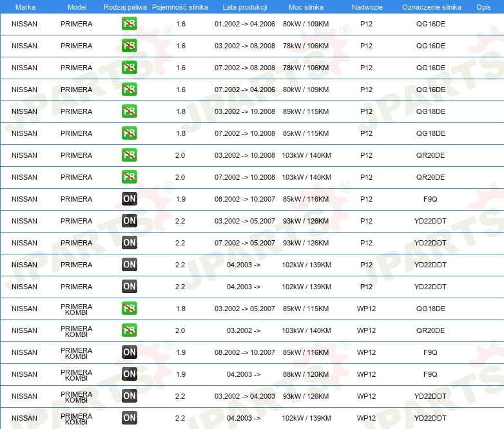Viewport: 504px width, 429px height.
Task: Click the Pojemność silnika column header
Action: 180,7
